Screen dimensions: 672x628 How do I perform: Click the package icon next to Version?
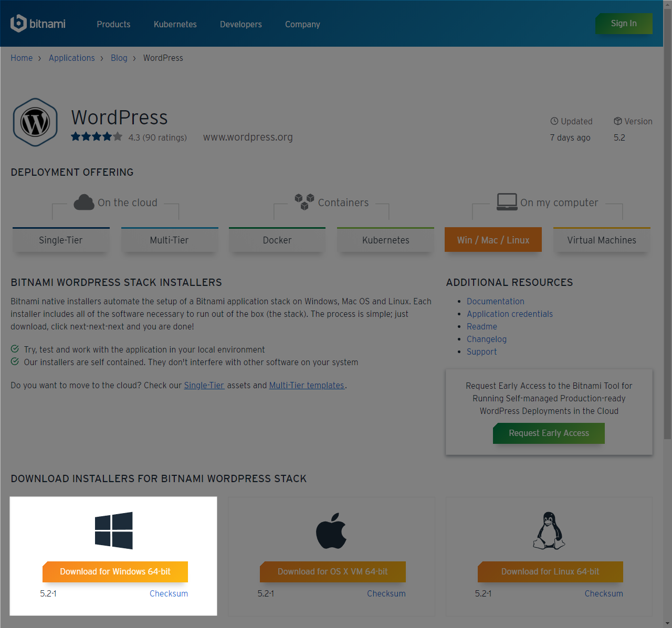(618, 121)
